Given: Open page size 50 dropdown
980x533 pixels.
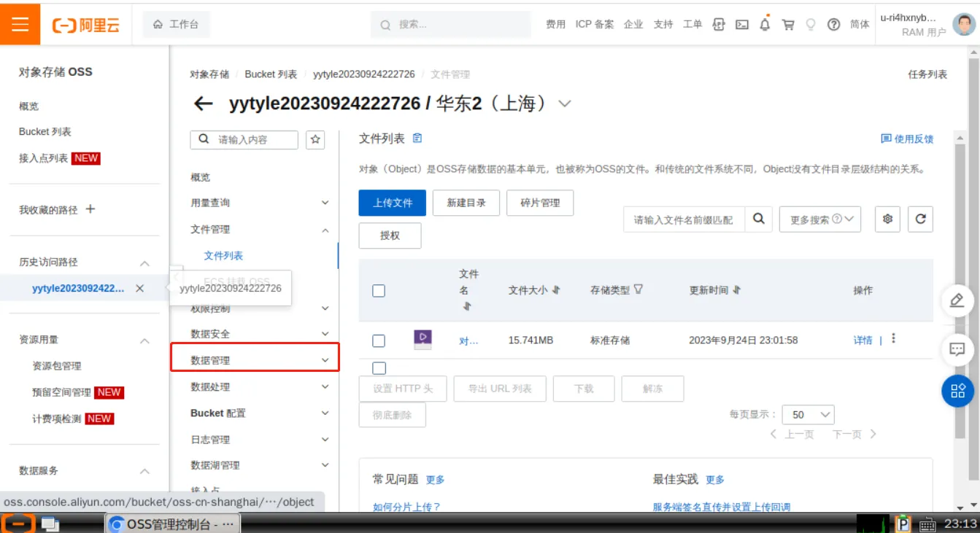Looking at the screenshot, I should pos(808,414).
